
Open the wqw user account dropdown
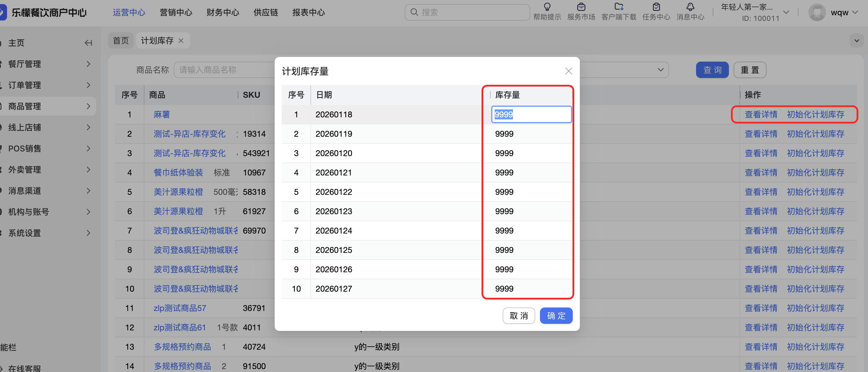click(x=839, y=12)
